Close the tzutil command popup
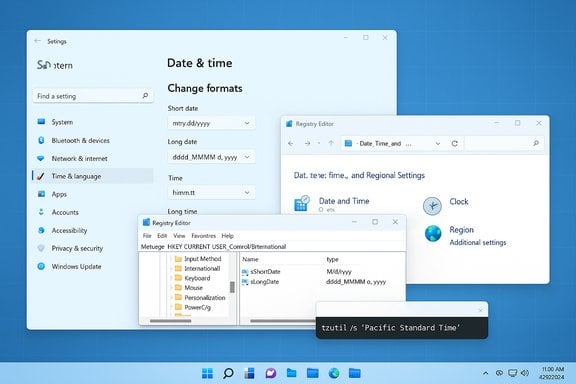 [x=480, y=311]
